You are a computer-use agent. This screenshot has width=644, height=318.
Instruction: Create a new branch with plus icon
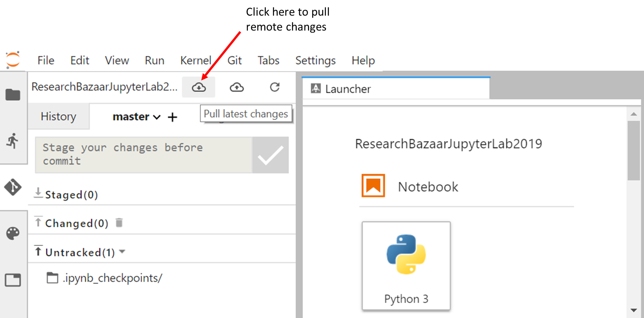coord(172,117)
